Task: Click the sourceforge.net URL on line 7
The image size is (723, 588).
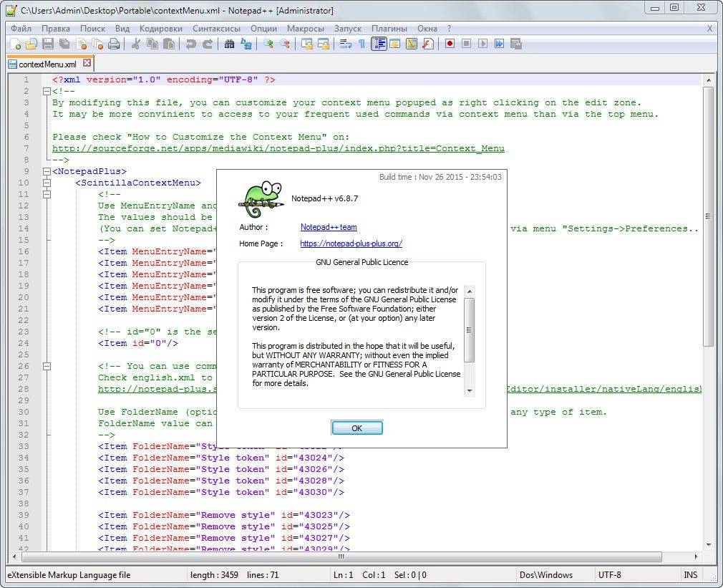Action: click(278, 148)
